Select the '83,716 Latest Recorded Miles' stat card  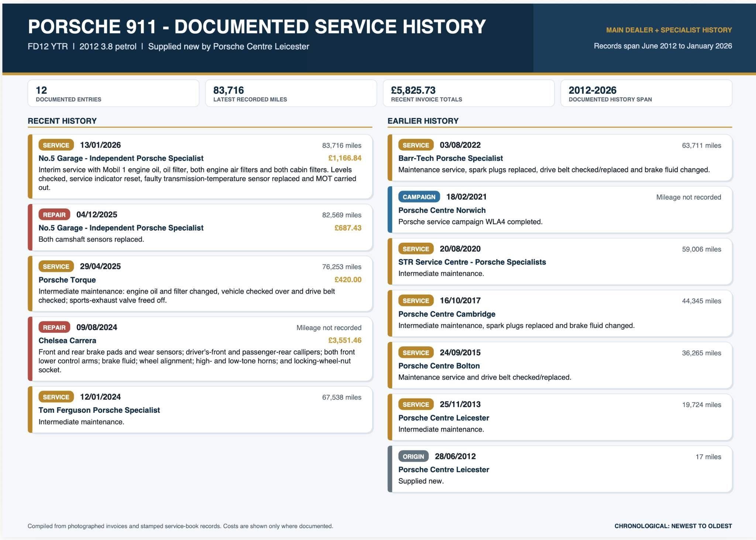coord(291,93)
